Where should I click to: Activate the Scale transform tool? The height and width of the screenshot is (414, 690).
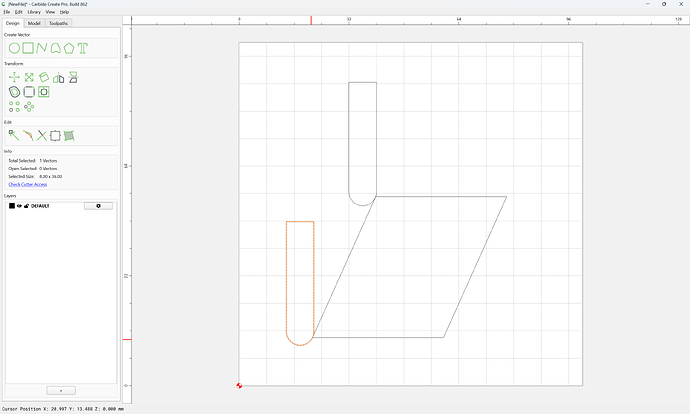29,77
